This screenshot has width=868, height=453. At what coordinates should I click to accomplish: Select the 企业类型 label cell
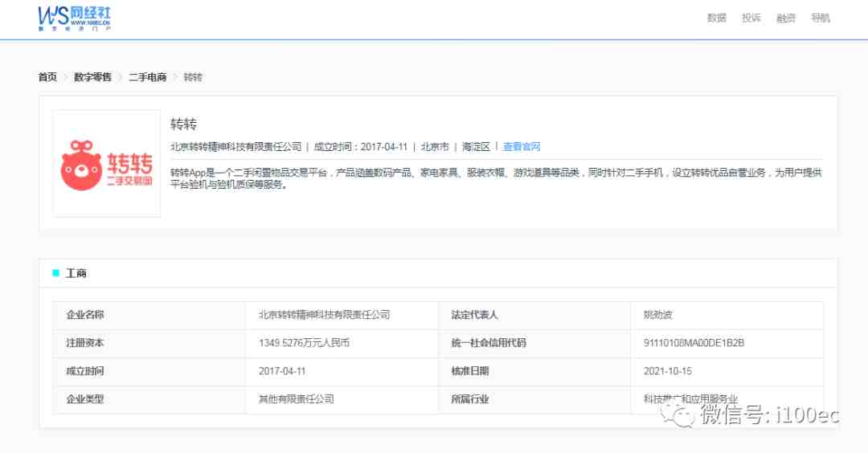[x=149, y=400]
